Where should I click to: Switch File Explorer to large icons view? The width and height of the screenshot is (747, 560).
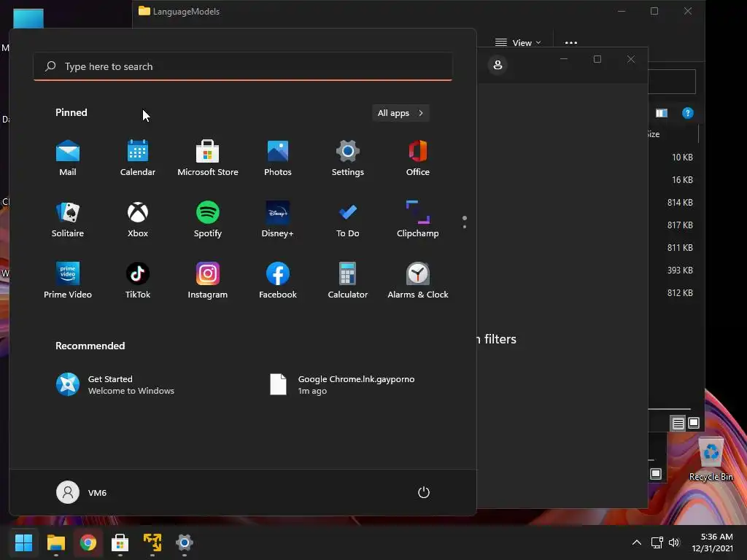[x=694, y=423]
